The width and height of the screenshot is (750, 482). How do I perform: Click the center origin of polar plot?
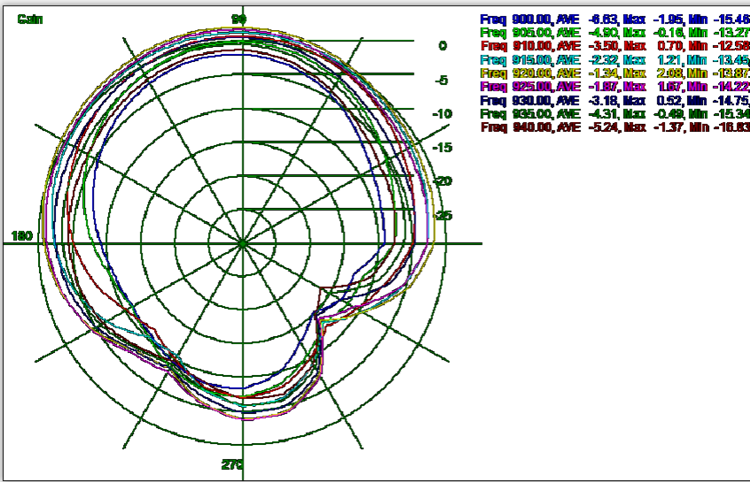click(242, 243)
